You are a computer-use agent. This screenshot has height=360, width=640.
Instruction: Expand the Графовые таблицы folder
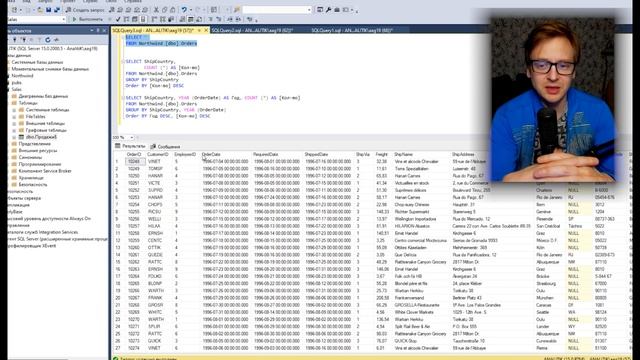pyautogui.click(x=14, y=131)
